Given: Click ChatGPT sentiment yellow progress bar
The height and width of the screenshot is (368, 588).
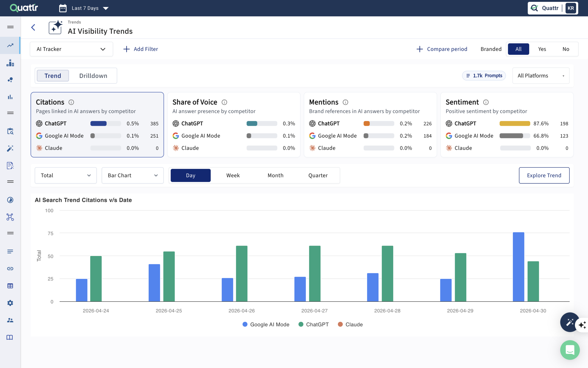Looking at the screenshot, I should [515, 124].
